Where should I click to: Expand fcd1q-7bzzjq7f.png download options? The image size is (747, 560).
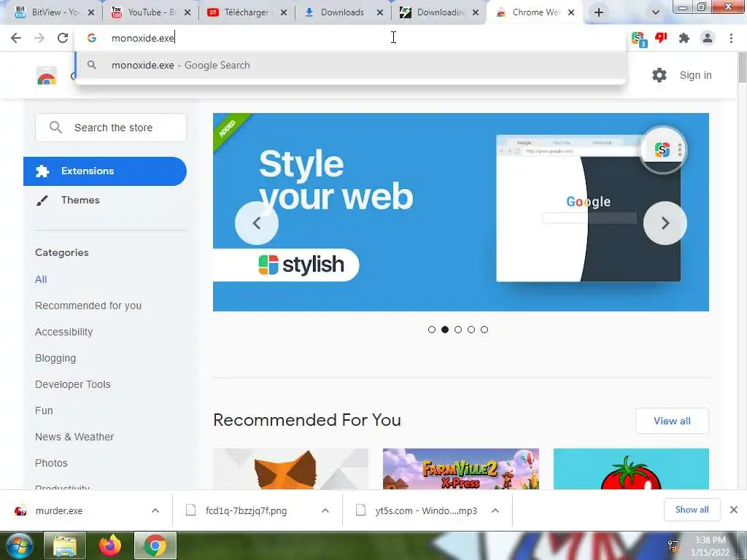click(325, 510)
